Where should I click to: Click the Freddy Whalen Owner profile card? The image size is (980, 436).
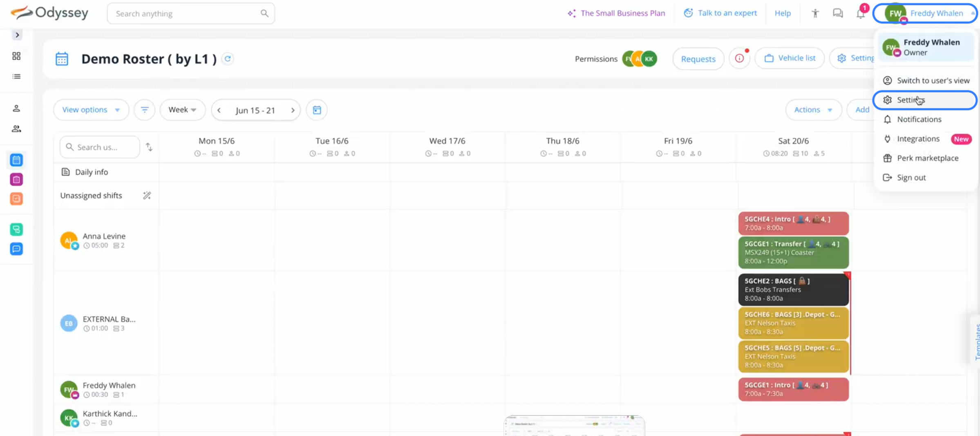coord(926,47)
